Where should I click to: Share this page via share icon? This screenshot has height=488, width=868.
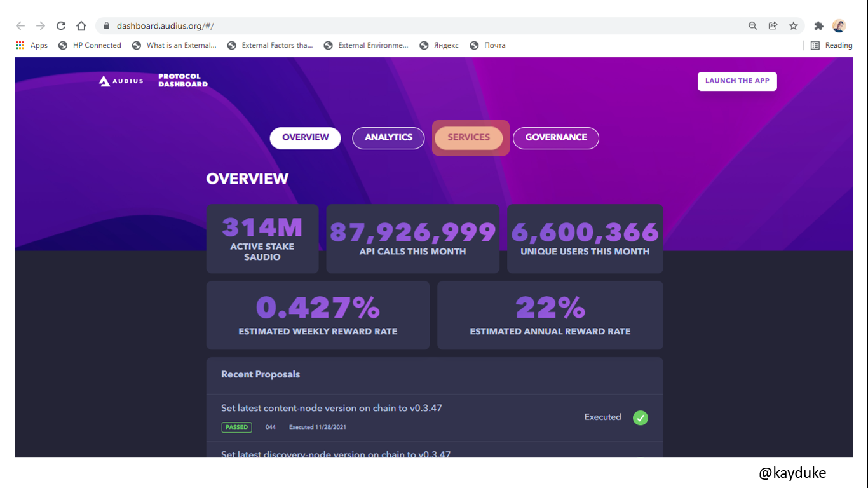coord(773,26)
